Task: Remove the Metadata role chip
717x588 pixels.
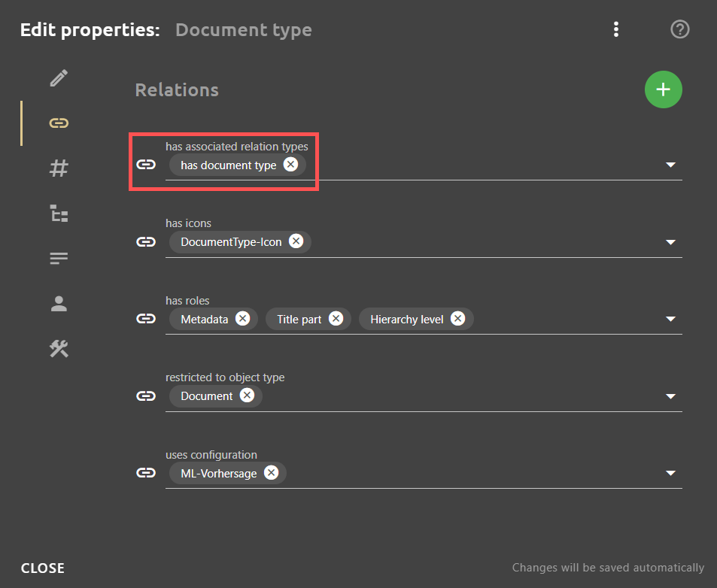Action: (x=243, y=318)
